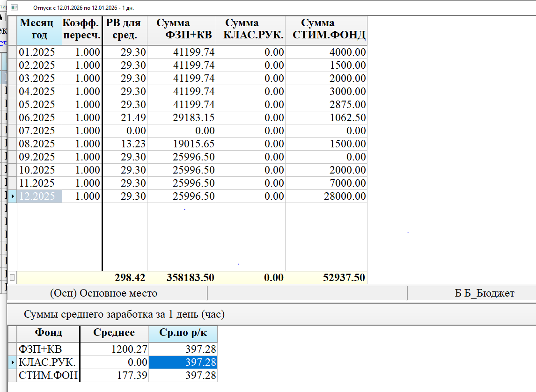This screenshot has width=536, height=392.
Task: Select the 13.23 РВ cell for 08.2025
Action: tap(125, 144)
